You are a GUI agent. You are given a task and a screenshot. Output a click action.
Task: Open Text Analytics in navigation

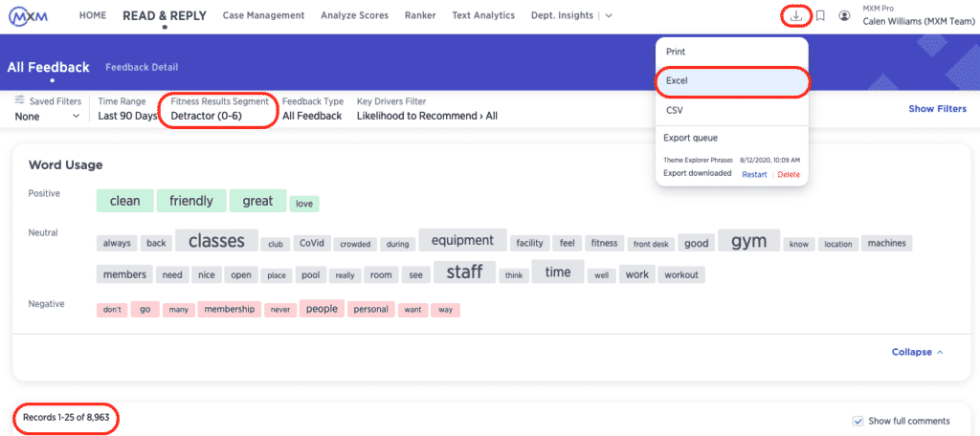[x=483, y=15]
